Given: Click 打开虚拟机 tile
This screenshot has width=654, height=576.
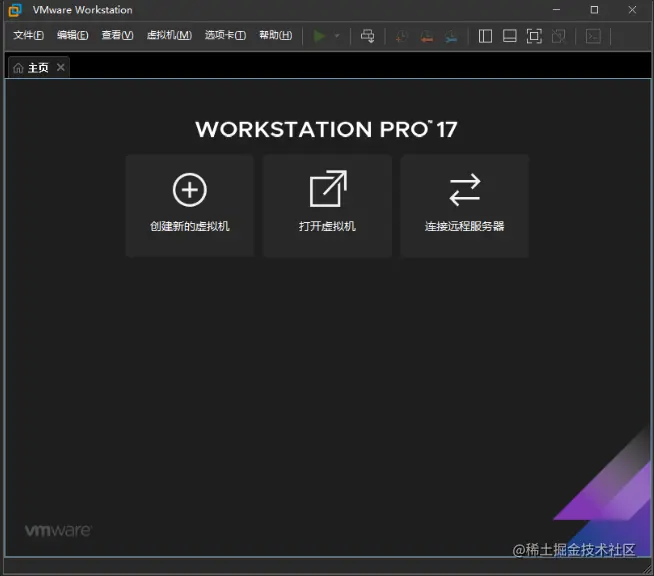Looking at the screenshot, I should pyautogui.click(x=327, y=206).
